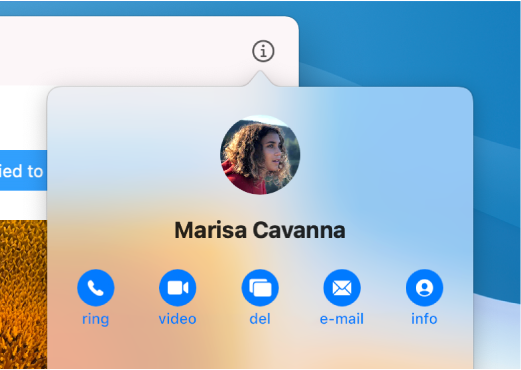This screenshot has width=521, height=370.
Task: Click the "del" text label
Action: [x=260, y=319]
